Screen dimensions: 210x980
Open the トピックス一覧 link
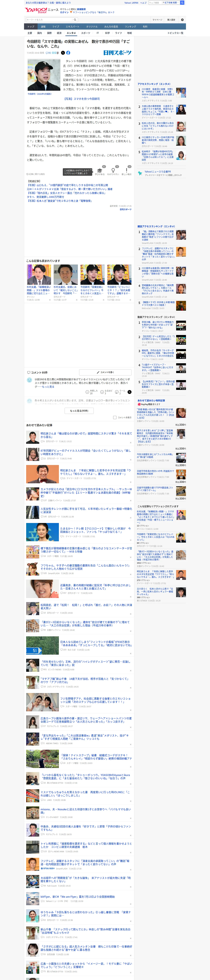(175, 33)
